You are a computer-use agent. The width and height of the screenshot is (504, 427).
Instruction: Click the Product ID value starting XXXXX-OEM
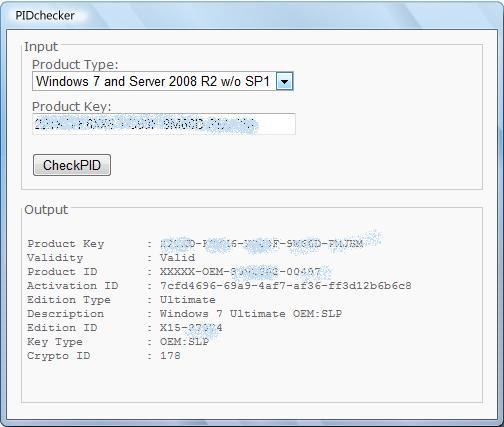240,272
